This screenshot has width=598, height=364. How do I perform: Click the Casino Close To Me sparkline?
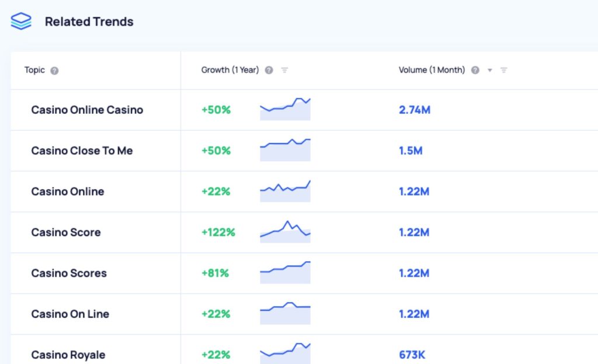pyautogui.click(x=285, y=150)
